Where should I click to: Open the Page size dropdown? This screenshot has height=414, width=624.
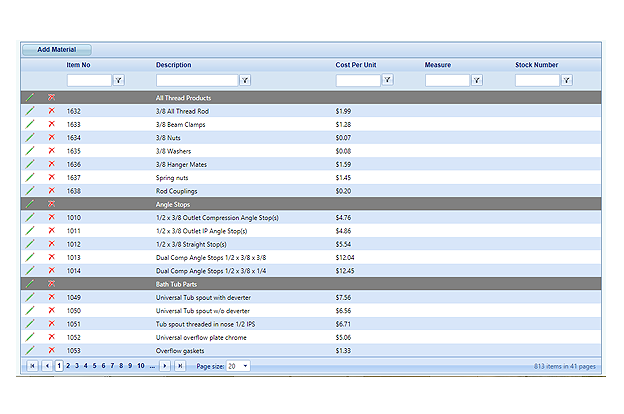click(x=238, y=367)
